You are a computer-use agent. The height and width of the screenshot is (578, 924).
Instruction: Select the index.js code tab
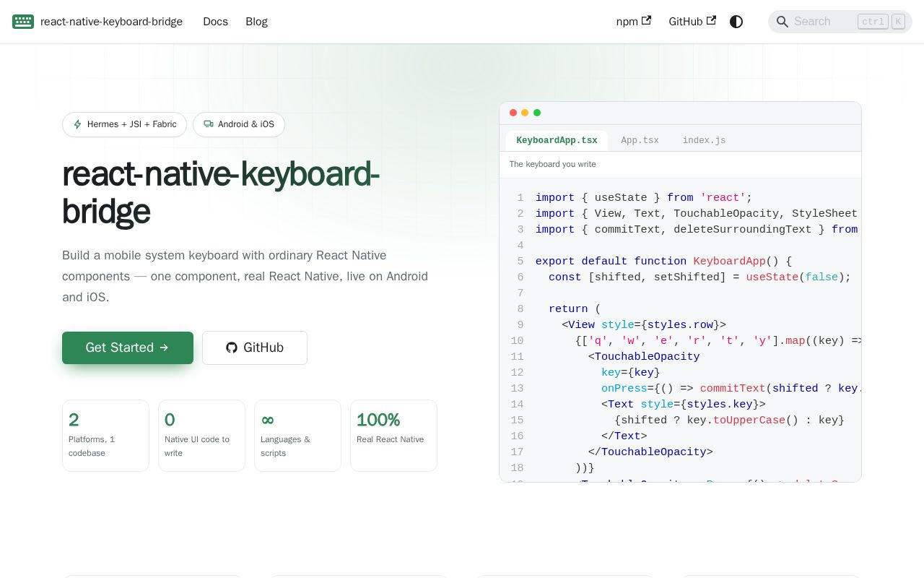click(704, 140)
